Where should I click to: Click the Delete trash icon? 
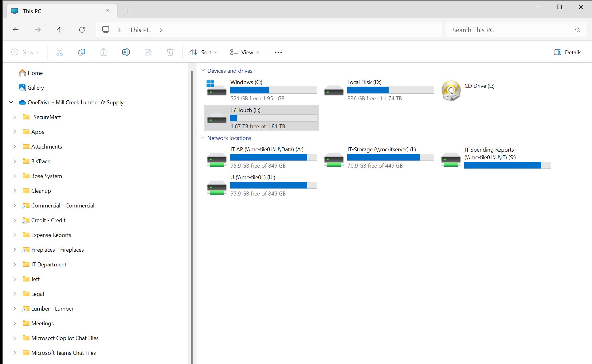[170, 52]
